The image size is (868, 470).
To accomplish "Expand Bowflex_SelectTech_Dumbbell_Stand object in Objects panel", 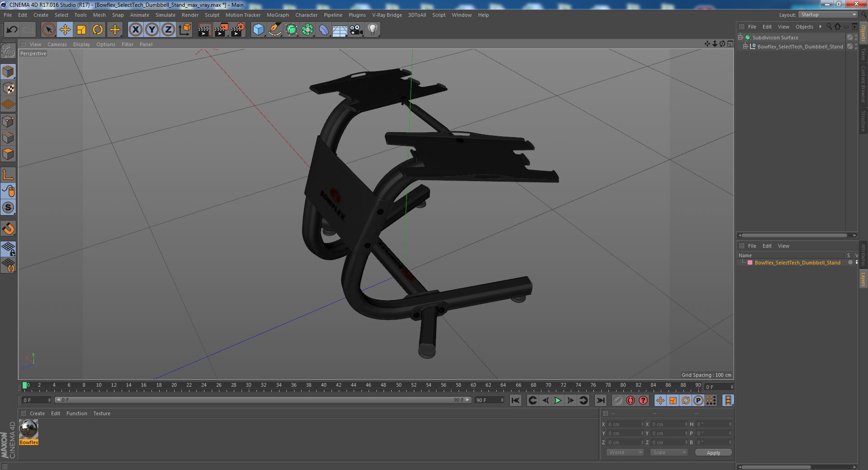I will click(x=745, y=47).
